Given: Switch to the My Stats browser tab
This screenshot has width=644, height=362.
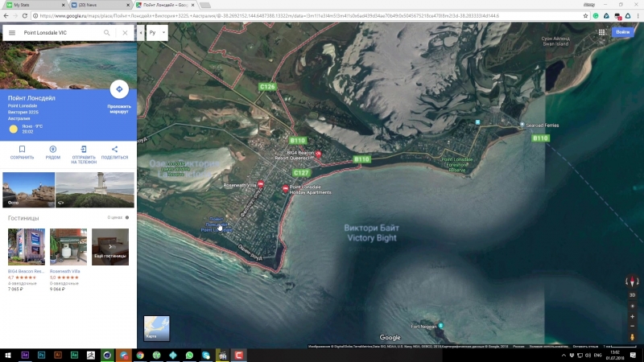Looking at the screenshot, I should pyautogui.click(x=34, y=5).
